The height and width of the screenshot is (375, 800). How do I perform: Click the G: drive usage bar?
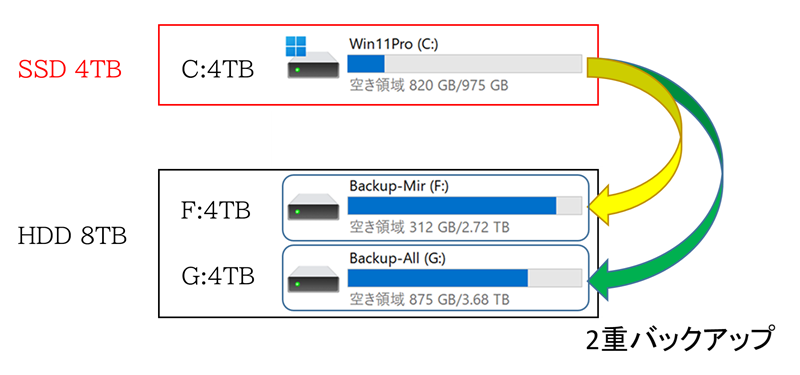465,278
